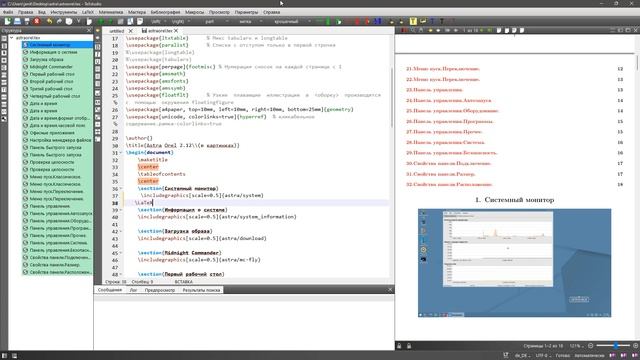Switch to the Предпросмотр tab
The height and width of the screenshot is (360, 640).
tap(160, 290)
